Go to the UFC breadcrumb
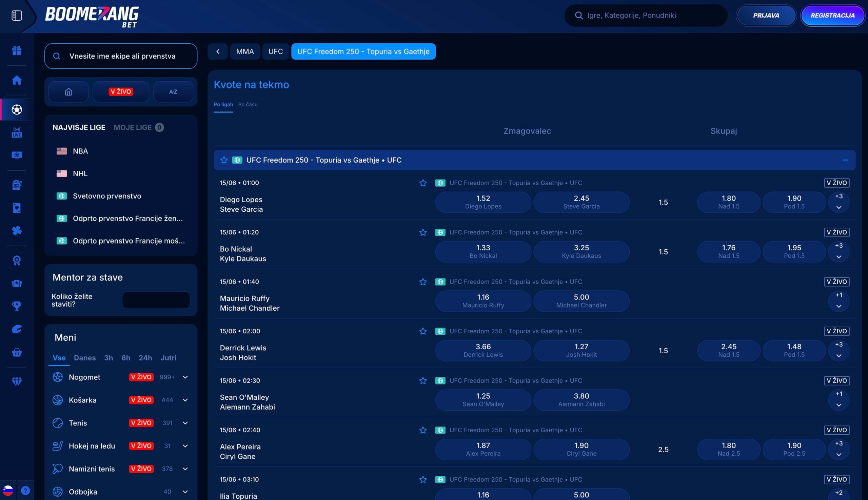 (x=275, y=51)
